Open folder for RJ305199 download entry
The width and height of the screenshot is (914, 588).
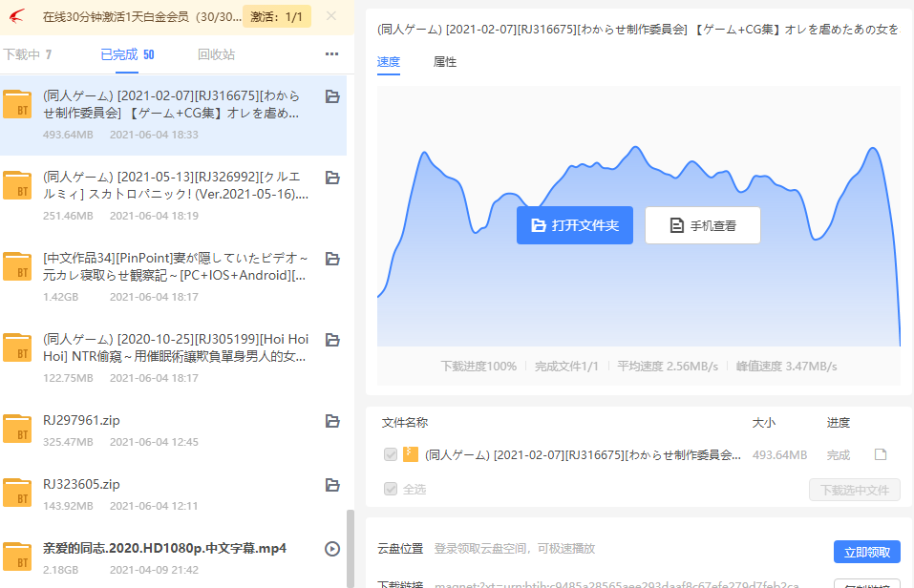coord(332,340)
